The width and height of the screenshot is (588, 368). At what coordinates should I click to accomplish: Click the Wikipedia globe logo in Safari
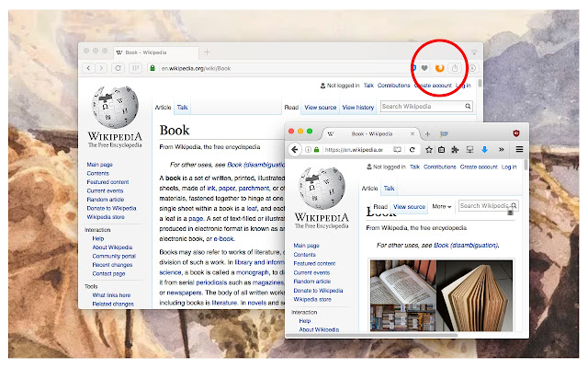coord(115,107)
